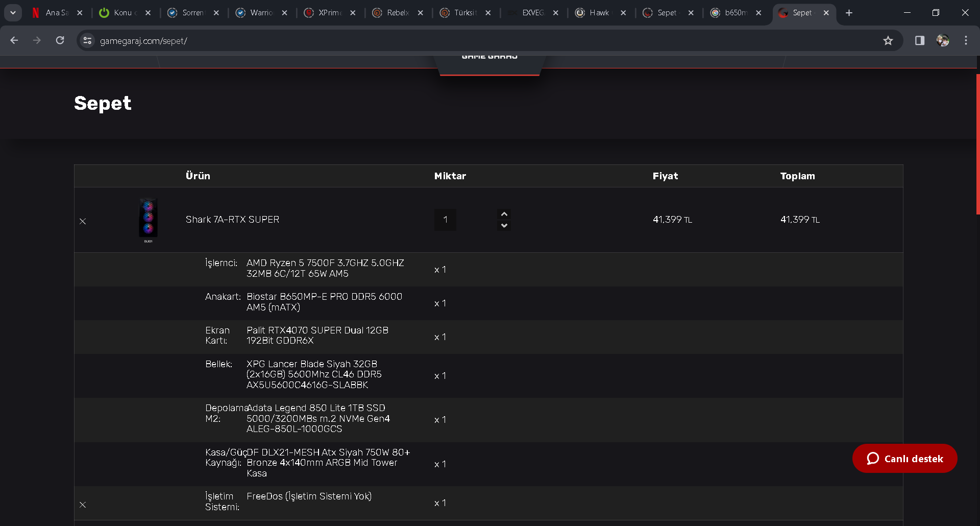Remove Shark 7A-RTX SUPER from cart
The image size is (980, 526).
click(83, 221)
